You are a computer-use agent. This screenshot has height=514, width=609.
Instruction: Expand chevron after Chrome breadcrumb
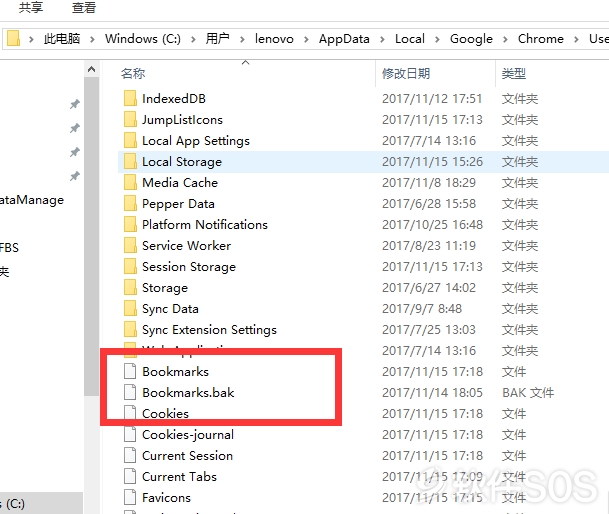576,39
